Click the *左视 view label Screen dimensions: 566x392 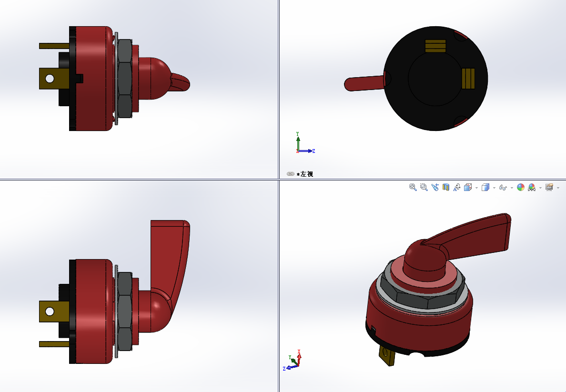[x=305, y=174]
